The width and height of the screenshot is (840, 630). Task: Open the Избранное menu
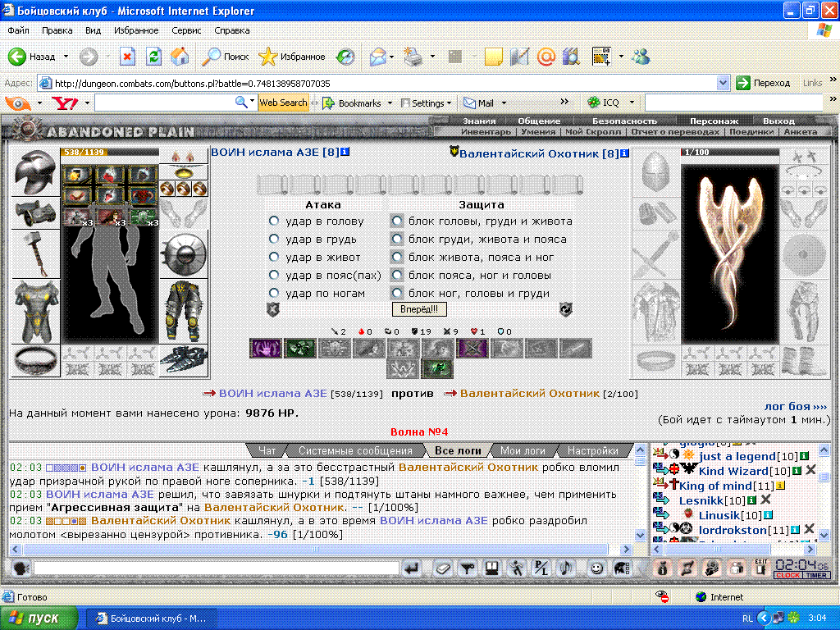tap(136, 30)
